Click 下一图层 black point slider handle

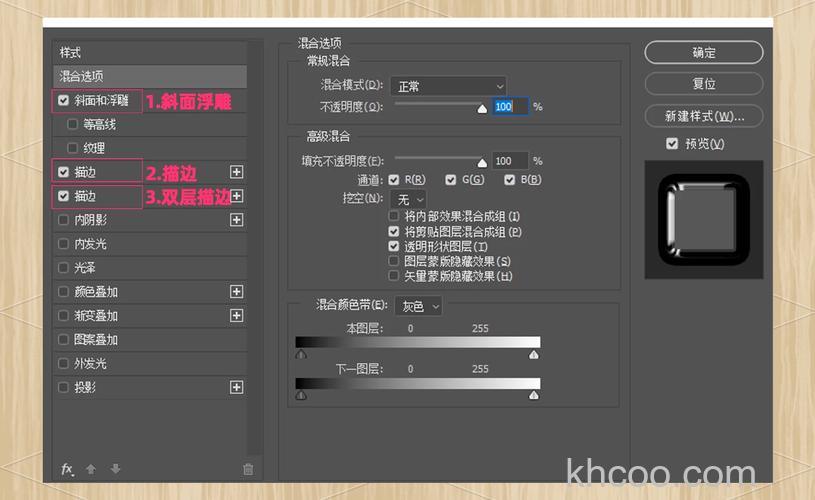(301, 395)
